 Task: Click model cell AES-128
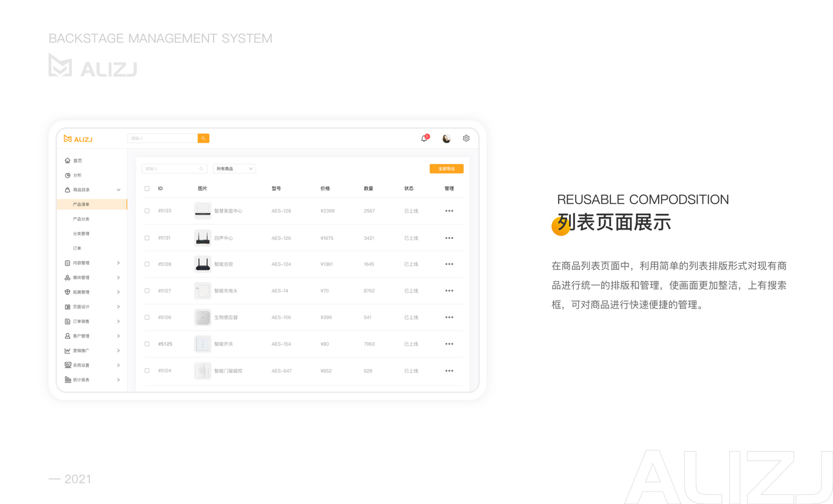[x=281, y=211]
